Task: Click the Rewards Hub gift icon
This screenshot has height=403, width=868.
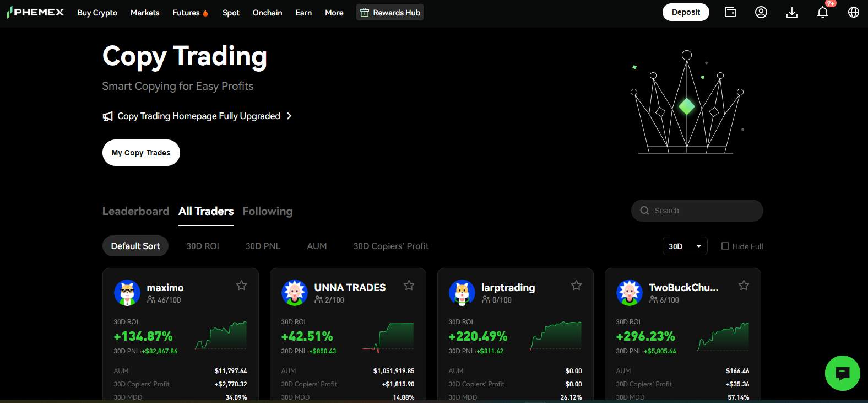Action: [x=365, y=13]
